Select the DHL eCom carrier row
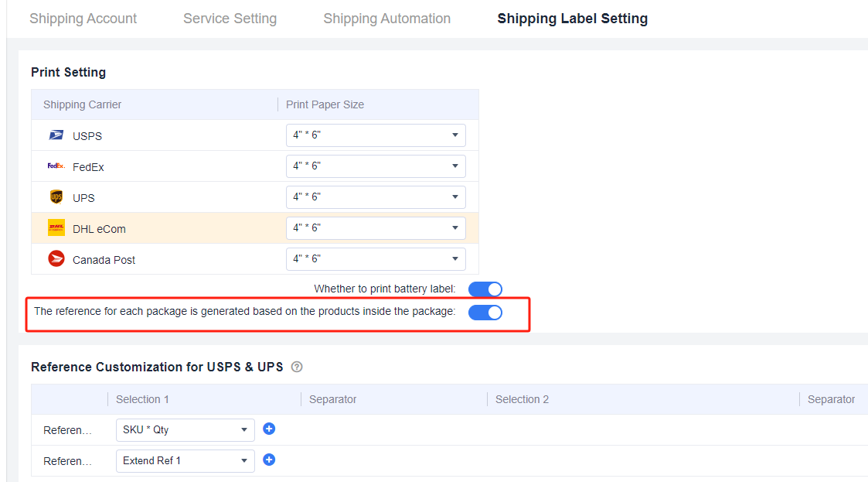 [x=254, y=228]
